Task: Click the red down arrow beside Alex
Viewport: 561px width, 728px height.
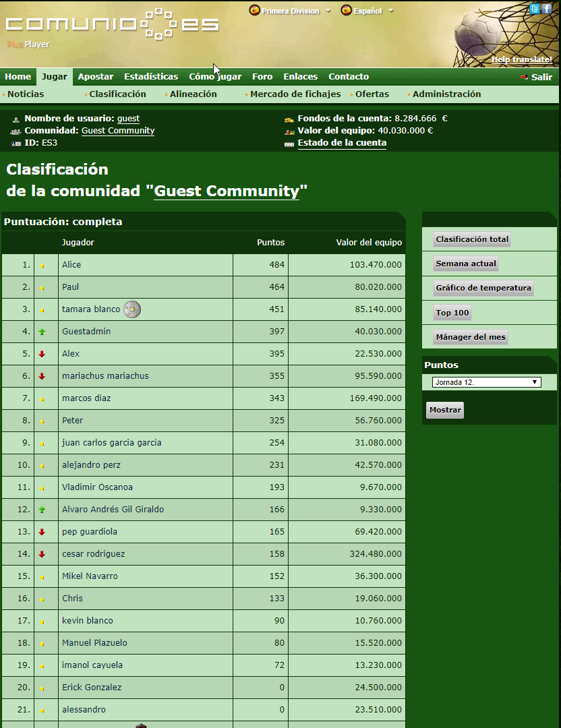Action: tap(42, 354)
